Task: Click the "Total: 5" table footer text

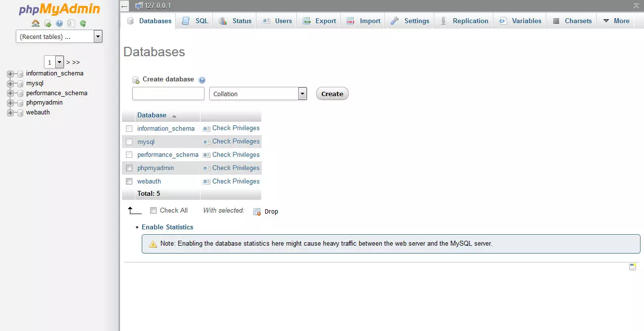Action: pos(149,194)
